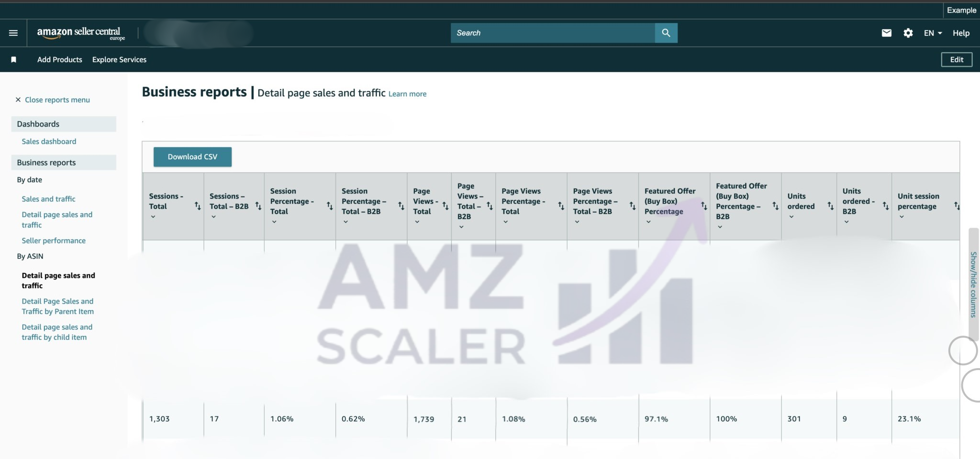Screen dimensions: 980x459
Task: Open the EN language dropdown
Action: tap(933, 33)
